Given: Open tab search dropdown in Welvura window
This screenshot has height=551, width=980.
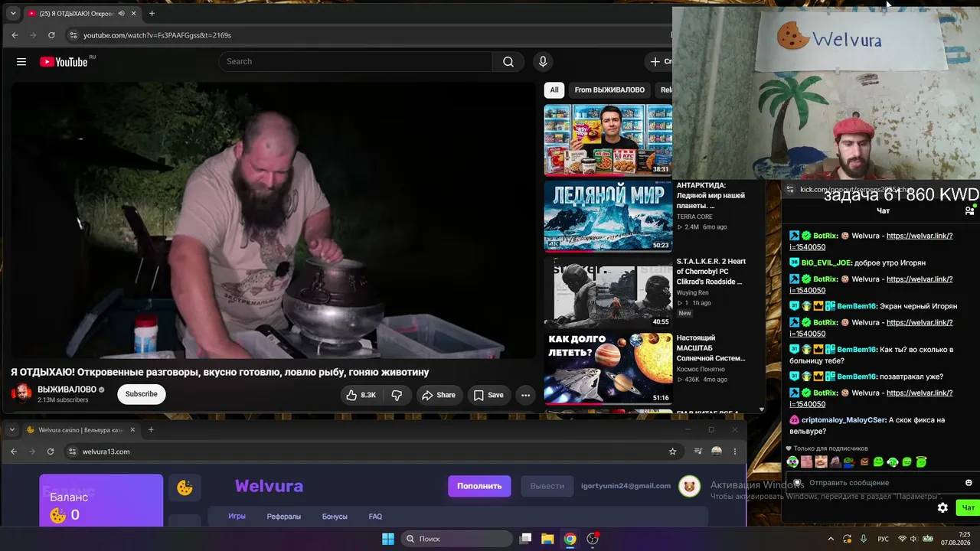Looking at the screenshot, I should pos(12,430).
